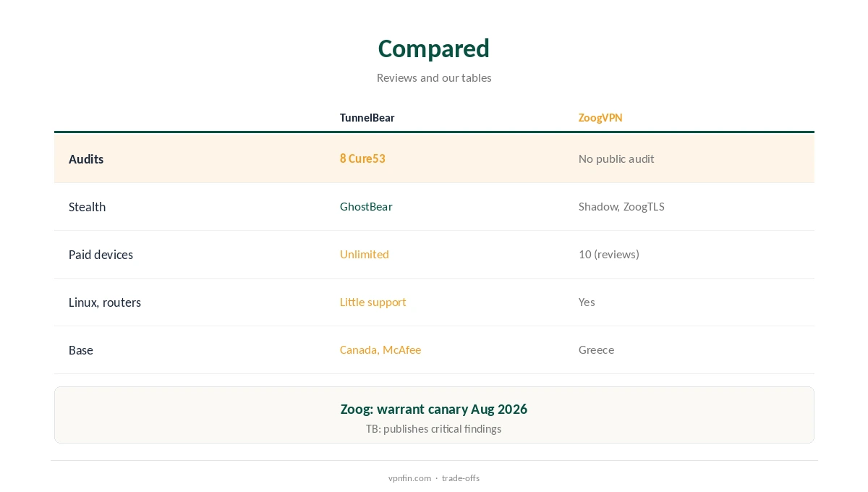Click the 'Yes' cell for ZoogVPN
Screen dimensions: 868x492
[587, 302]
